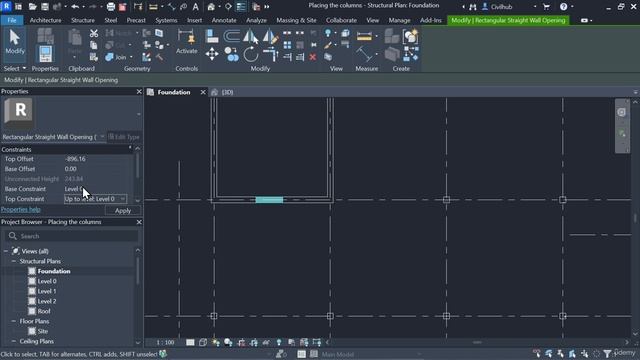Toggle Shadows in view control bar
Viewport: 640px width, 360px height.
228,342
